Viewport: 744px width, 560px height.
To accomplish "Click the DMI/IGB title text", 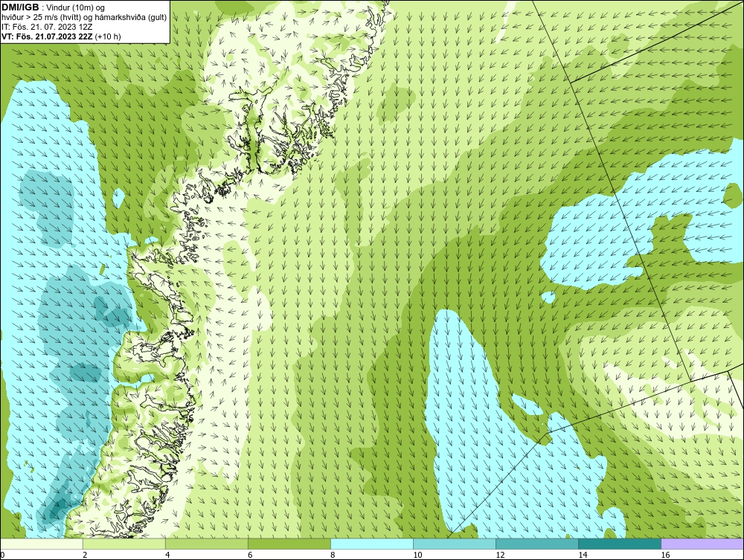I will 20,7.
